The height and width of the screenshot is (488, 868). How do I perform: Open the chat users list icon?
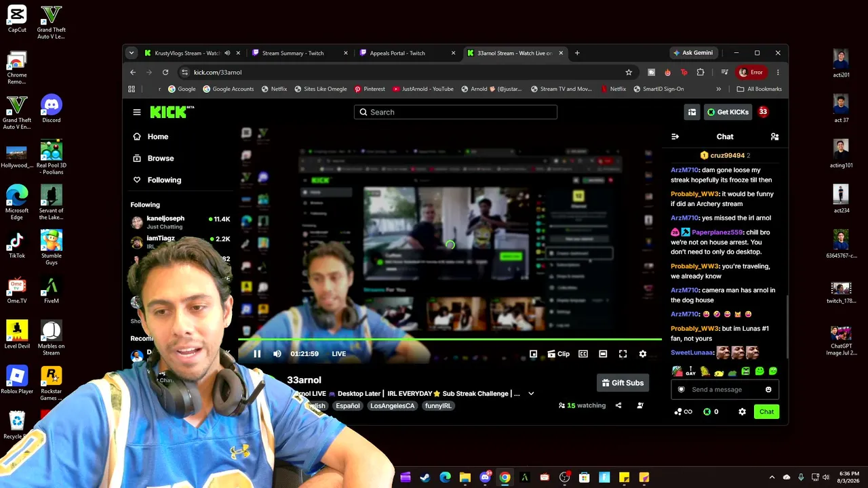pos(774,136)
